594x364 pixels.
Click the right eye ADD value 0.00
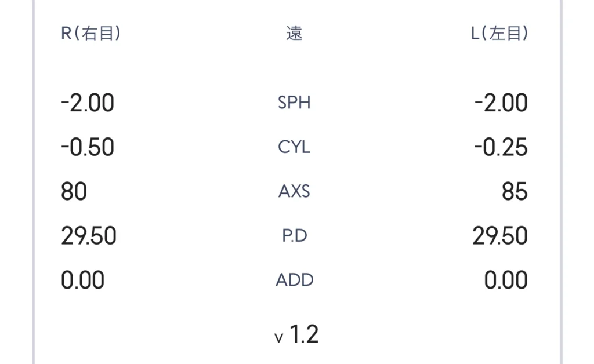click(83, 280)
